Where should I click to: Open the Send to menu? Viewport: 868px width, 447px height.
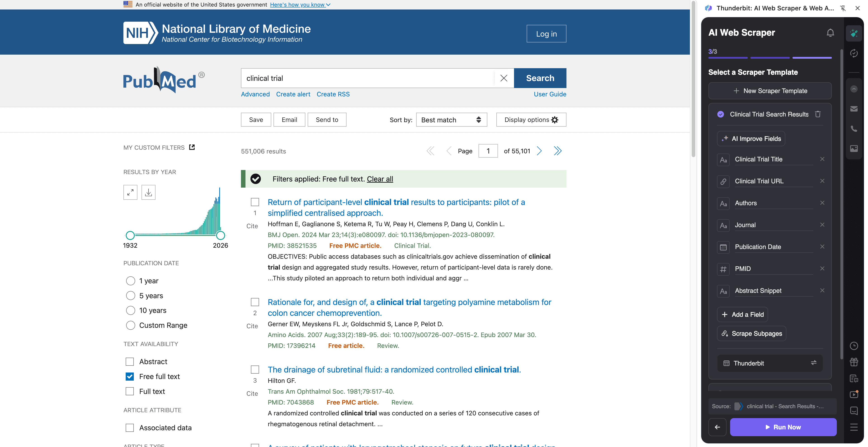(326, 119)
